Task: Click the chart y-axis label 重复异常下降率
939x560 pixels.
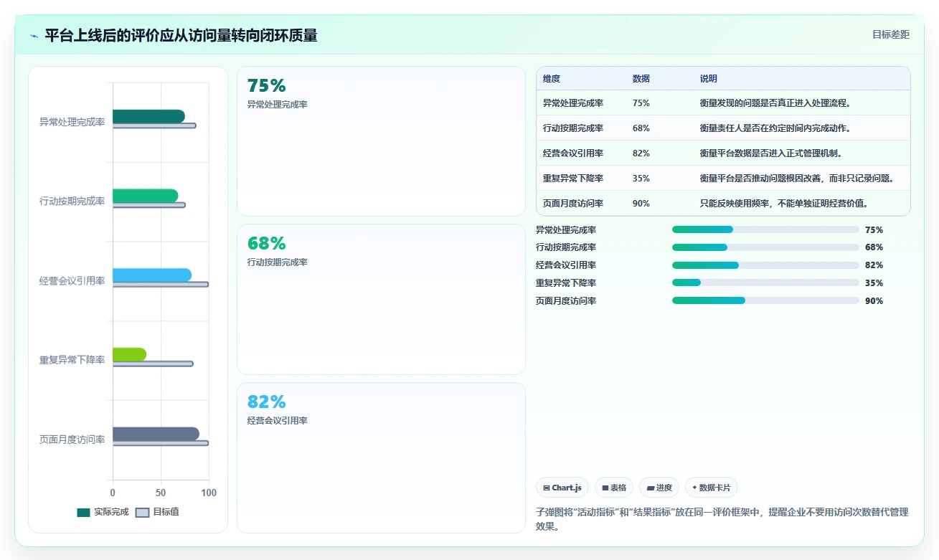Action: coord(72,360)
